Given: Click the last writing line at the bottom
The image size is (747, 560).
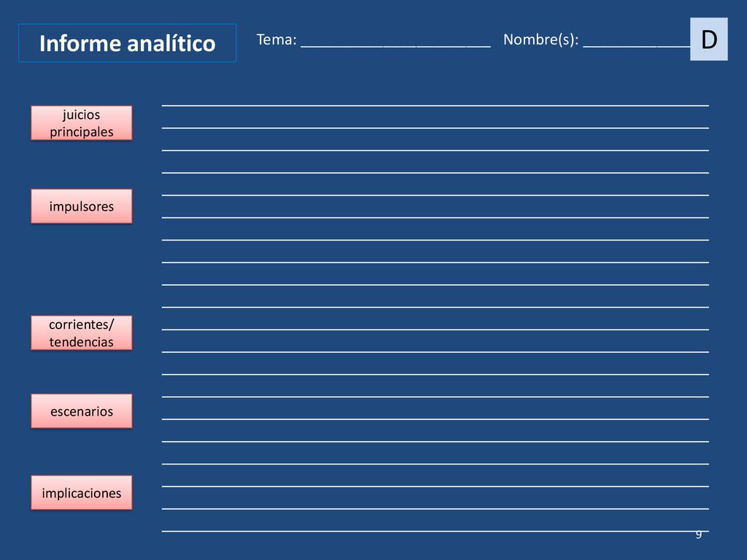Looking at the screenshot, I should pyautogui.click(x=436, y=531).
